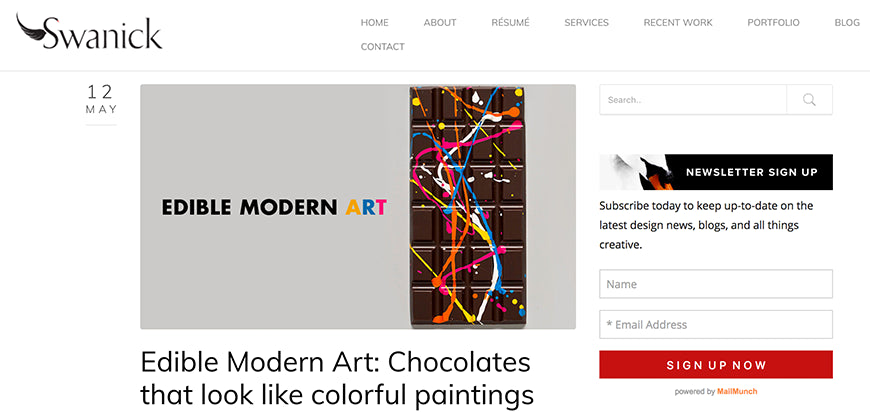Screen dimensions: 870x420
Task: Open the HOME menu item
Action: [x=375, y=23]
